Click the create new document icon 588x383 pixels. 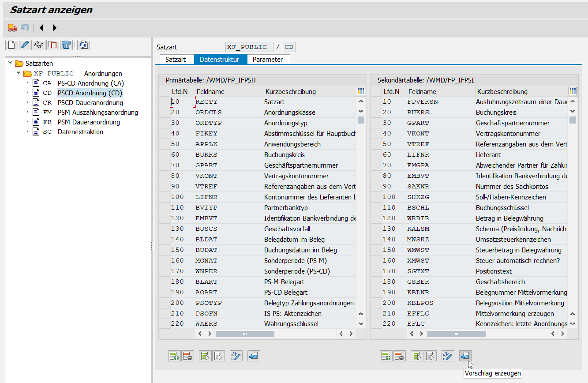11,45
